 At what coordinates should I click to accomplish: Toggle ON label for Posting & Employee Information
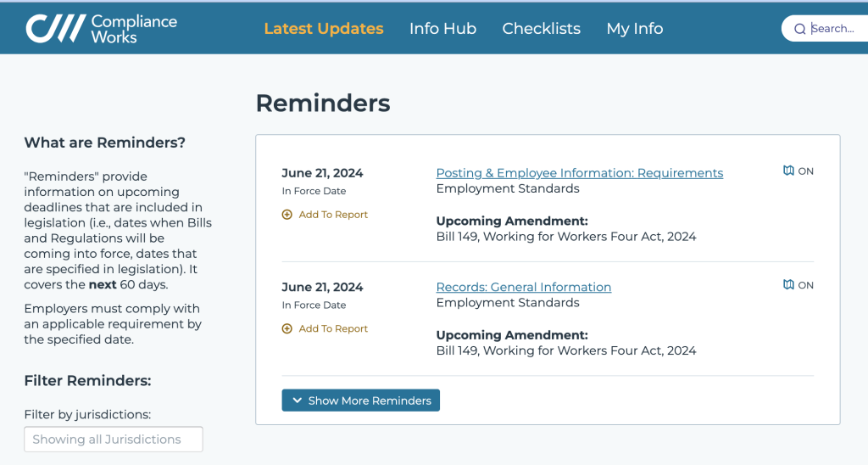[806, 171]
